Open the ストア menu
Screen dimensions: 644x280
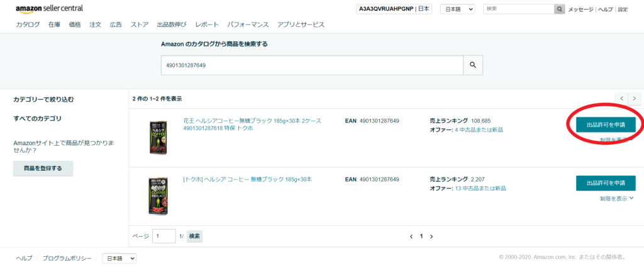[140, 24]
